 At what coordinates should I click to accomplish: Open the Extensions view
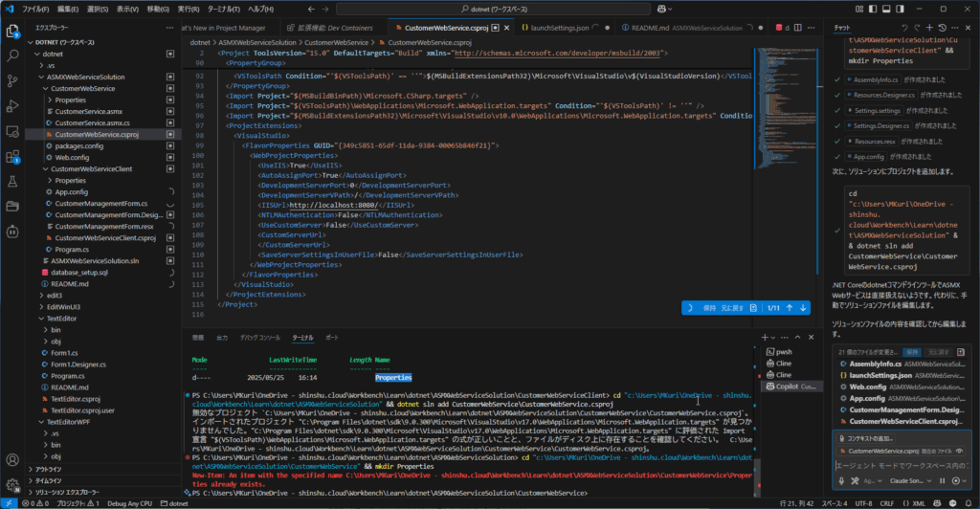12,156
